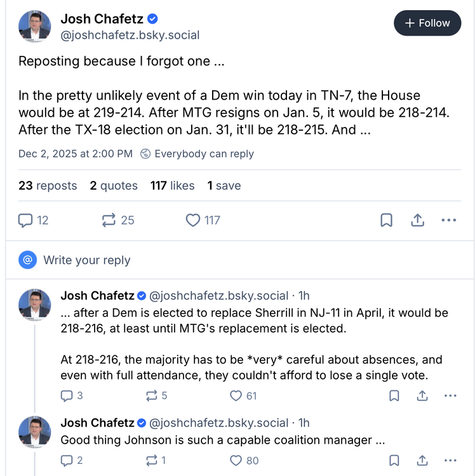
Task: View the 23 reposts list
Action: click(x=48, y=186)
